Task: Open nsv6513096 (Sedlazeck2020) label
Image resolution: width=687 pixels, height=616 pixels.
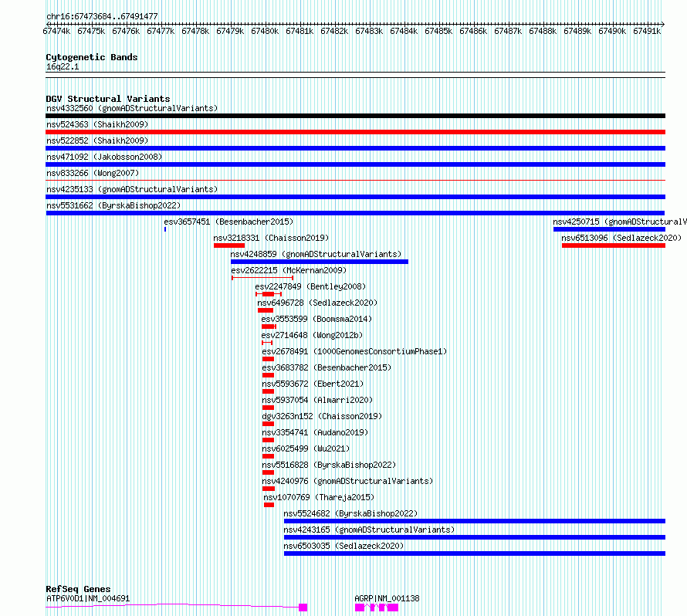Action: (621, 238)
